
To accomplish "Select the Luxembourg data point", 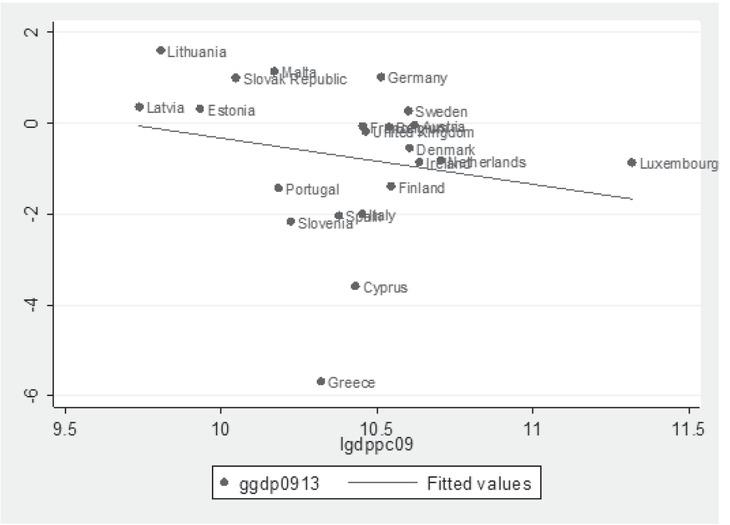I will [632, 162].
